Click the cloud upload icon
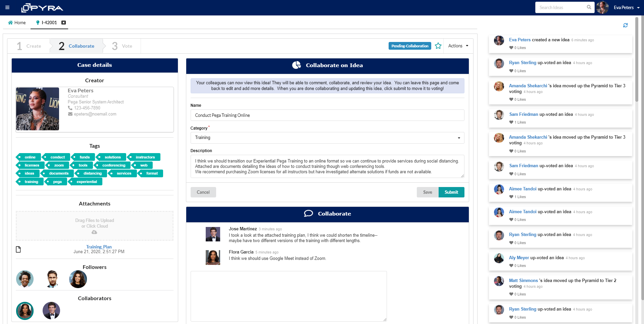This screenshot has width=644, height=324. click(x=94, y=232)
